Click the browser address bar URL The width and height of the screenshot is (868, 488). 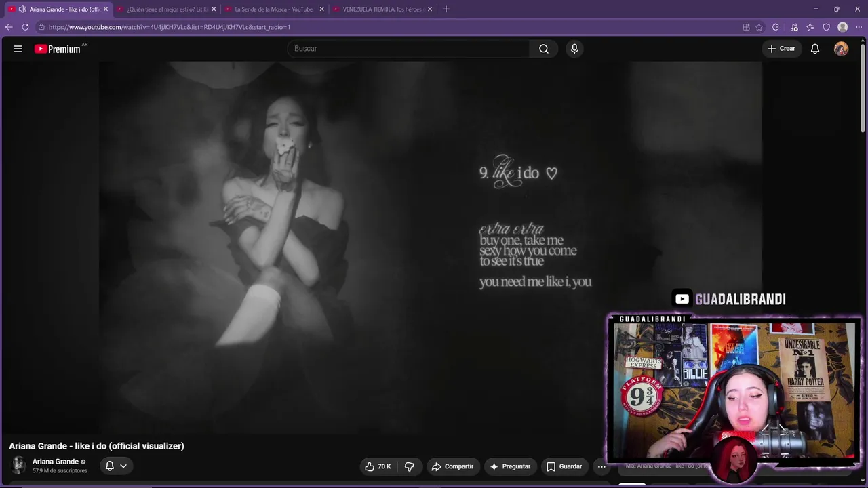[170, 27]
